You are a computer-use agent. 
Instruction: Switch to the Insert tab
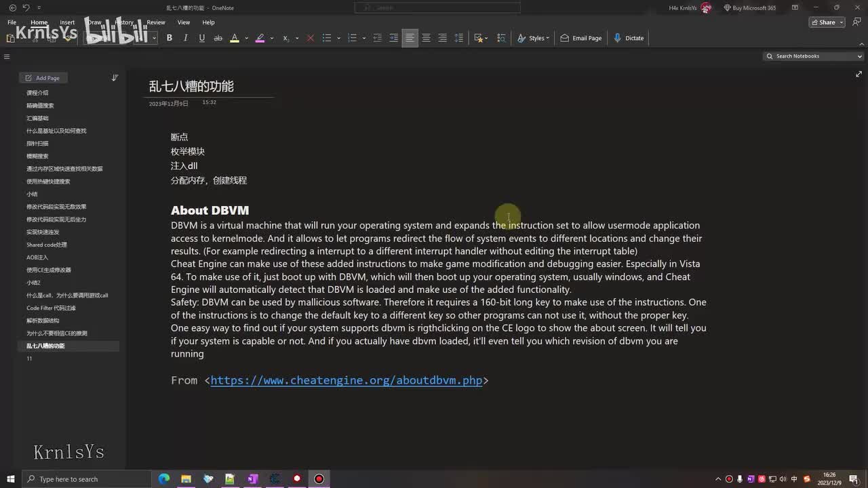click(x=67, y=22)
